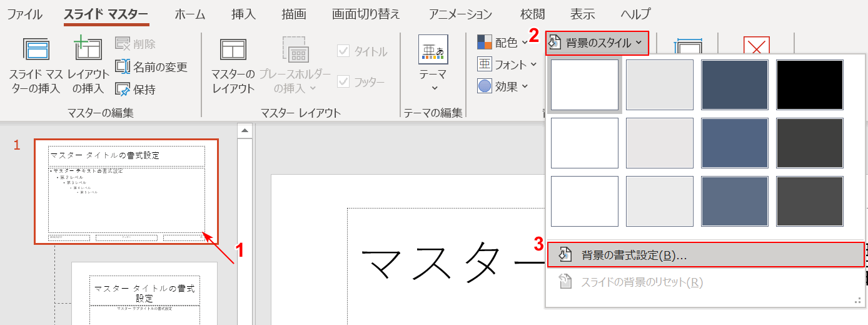Open the Animations (アニメーション) tab
868x325 pixels.
pyautogui.click(x=460, y=14)
